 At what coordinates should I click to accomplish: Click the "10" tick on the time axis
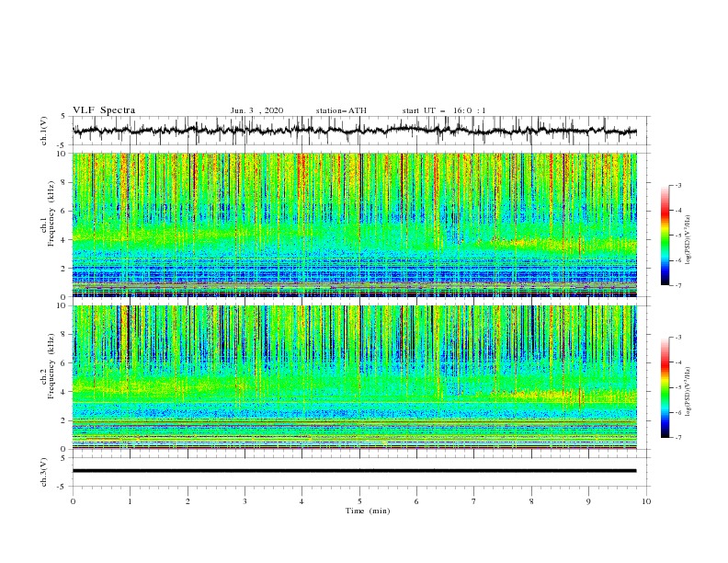pyautogui.click(x=646, y=501)
